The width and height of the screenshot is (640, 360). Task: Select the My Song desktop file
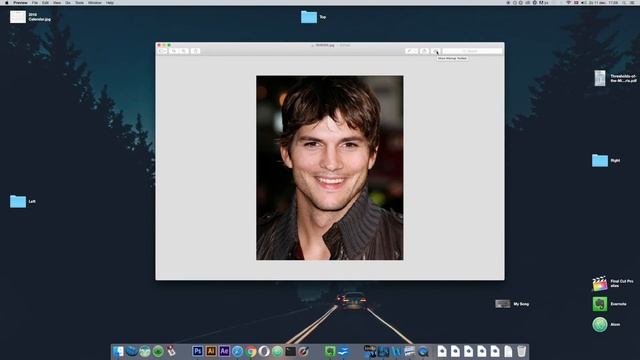coord(503,304)
